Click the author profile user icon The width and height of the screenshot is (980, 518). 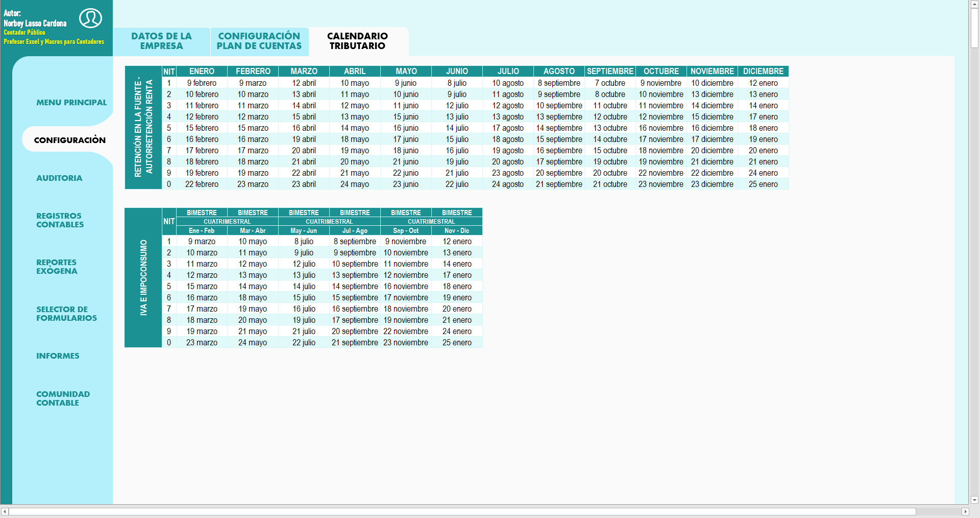coord(90,18)
